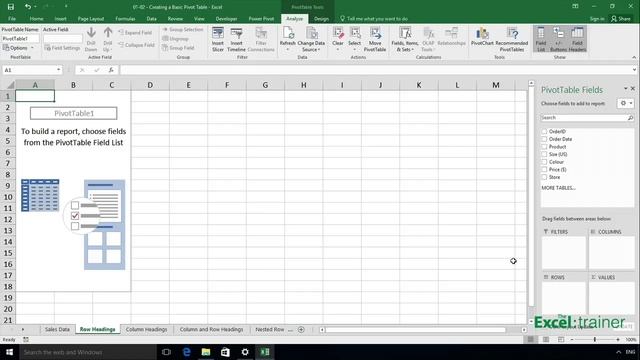
Task: Switch to Page Layout view icon
Action: click(x=546, y=340)
